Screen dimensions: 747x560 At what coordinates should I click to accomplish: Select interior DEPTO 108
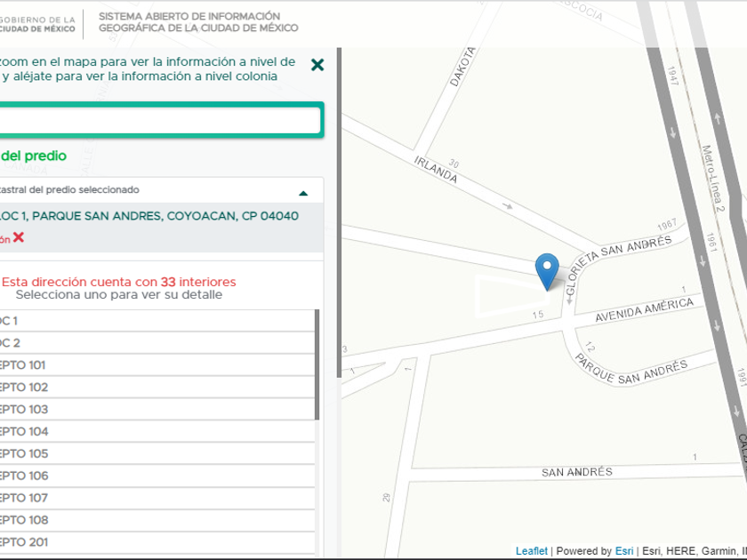tap(157, 520)
